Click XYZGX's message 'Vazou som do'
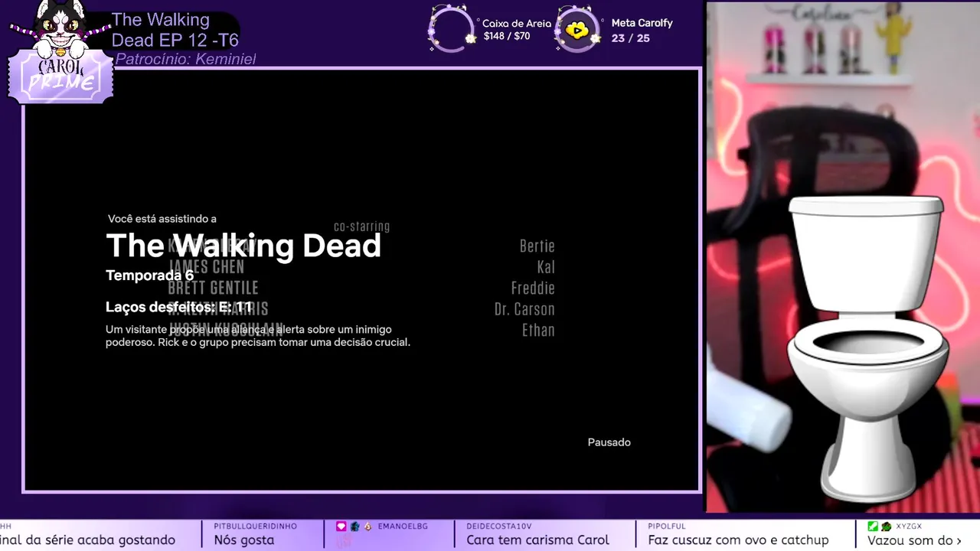This screenshot has width=980, height=551. point(913,540)
